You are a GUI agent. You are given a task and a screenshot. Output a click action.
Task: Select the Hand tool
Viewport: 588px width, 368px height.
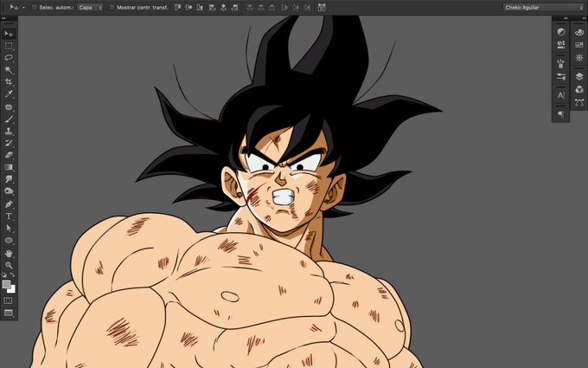click(9, 254)
